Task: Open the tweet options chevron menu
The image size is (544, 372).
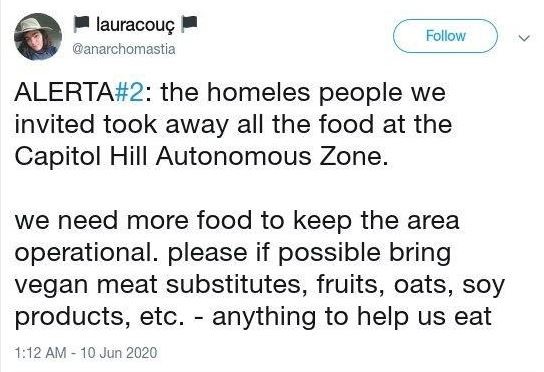Action: [524, 37]
